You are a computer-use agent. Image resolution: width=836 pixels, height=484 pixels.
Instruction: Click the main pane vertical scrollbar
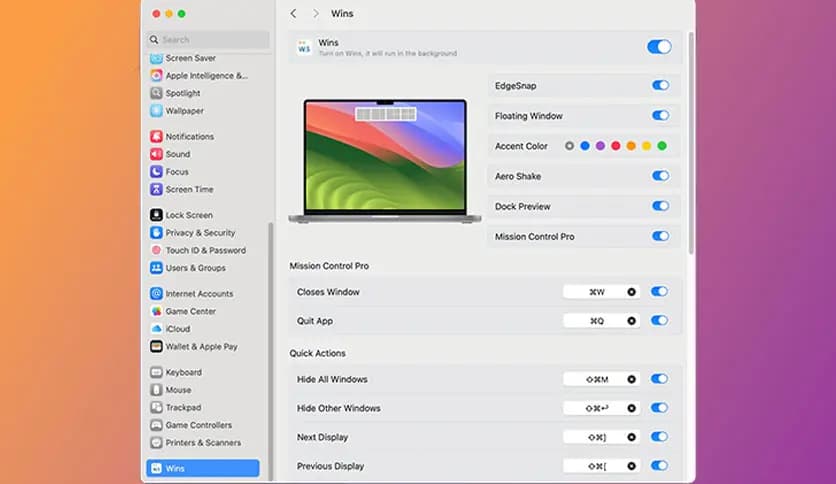[x=691, y=143]
